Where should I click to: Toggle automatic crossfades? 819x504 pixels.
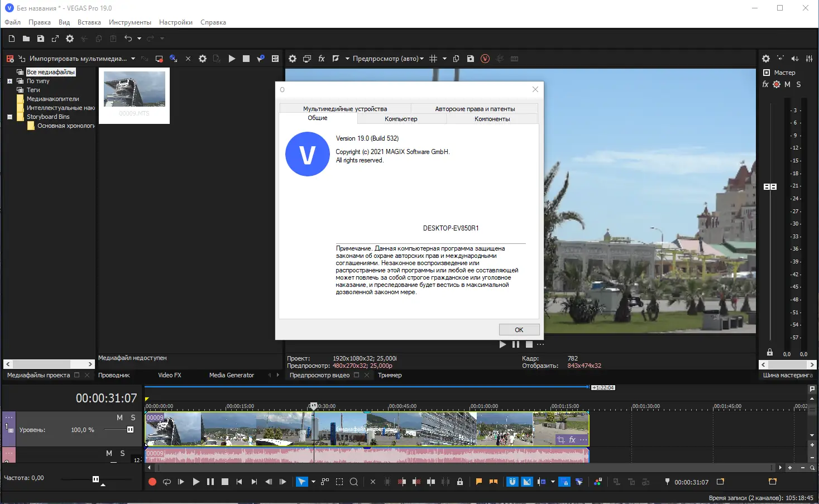(527, 482)
